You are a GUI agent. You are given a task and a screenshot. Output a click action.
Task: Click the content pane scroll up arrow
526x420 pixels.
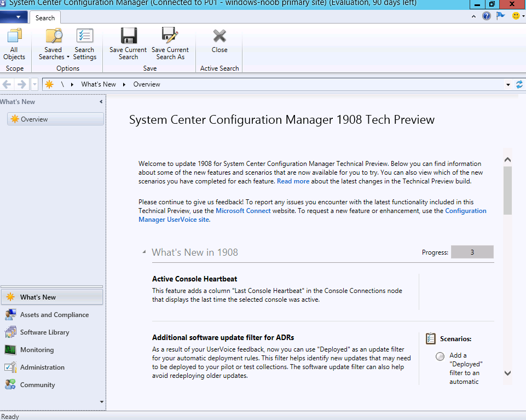click(x=507, y=159)
